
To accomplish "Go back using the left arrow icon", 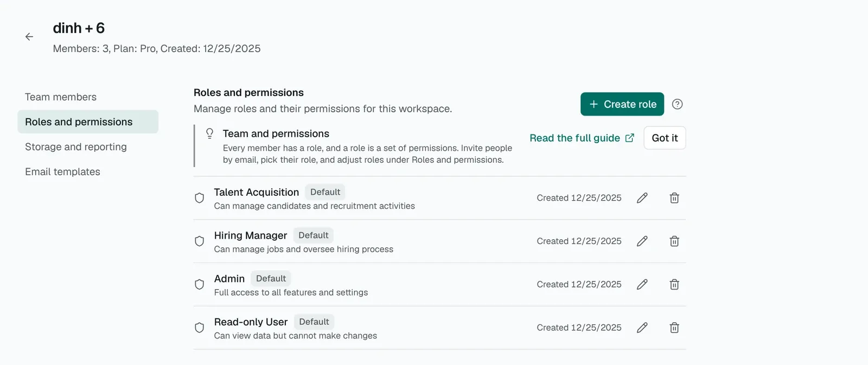I will pos(29,37).
